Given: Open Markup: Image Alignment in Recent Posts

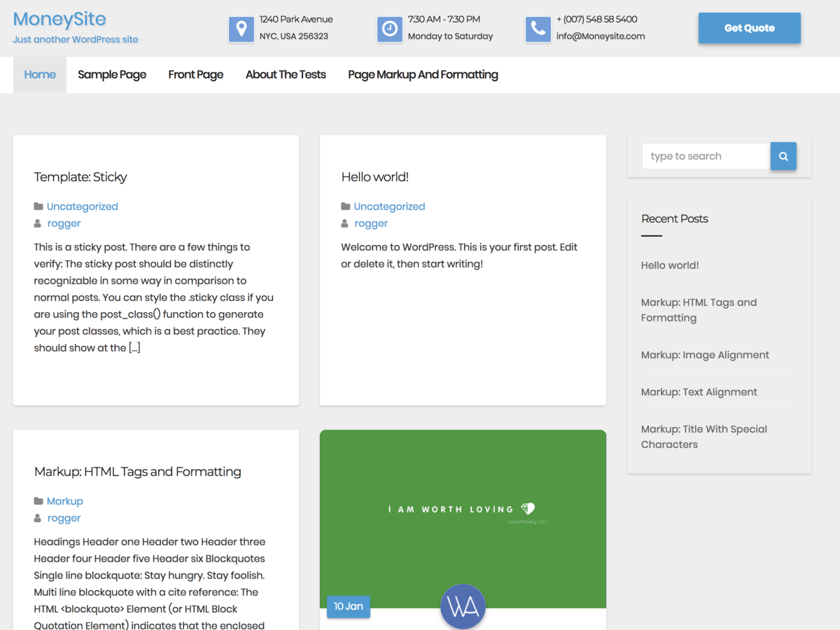Looking at the screenshot, I should click(x=705, y=355).
